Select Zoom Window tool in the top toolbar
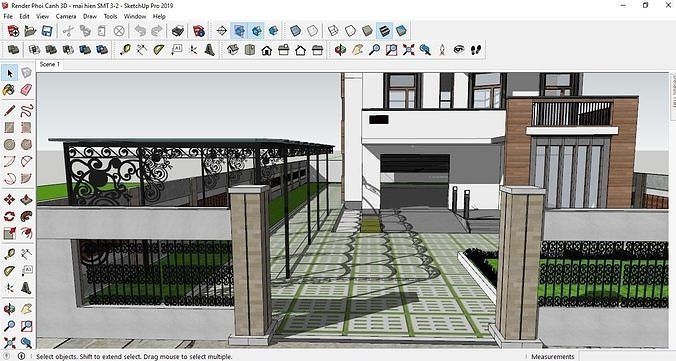Screen dimensions: 676x361 (391, 50)
